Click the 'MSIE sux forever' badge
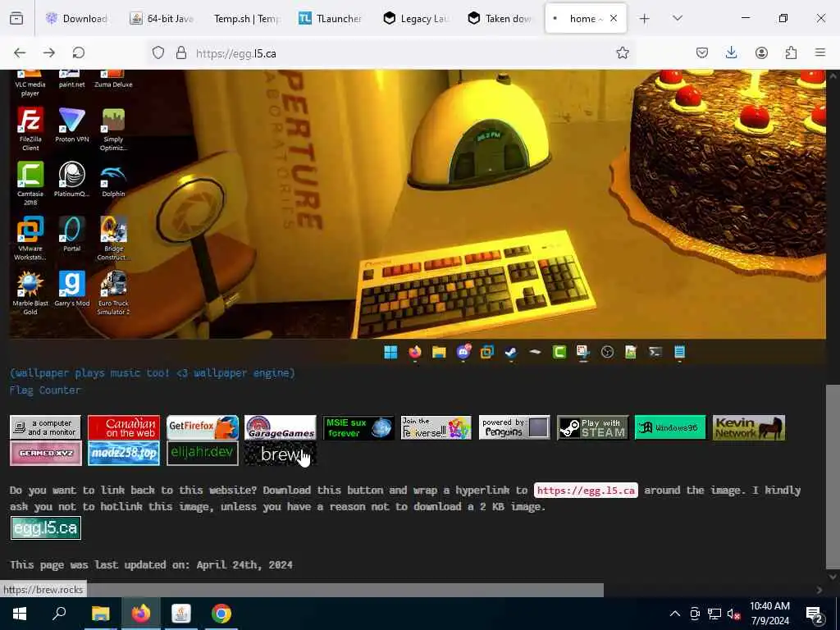 [358, 427]
